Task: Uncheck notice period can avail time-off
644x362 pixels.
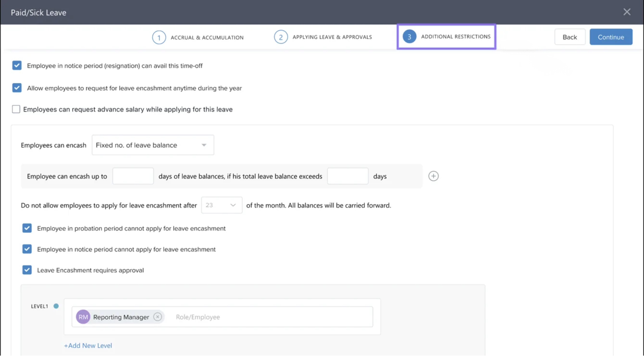Action: point(17,65)
